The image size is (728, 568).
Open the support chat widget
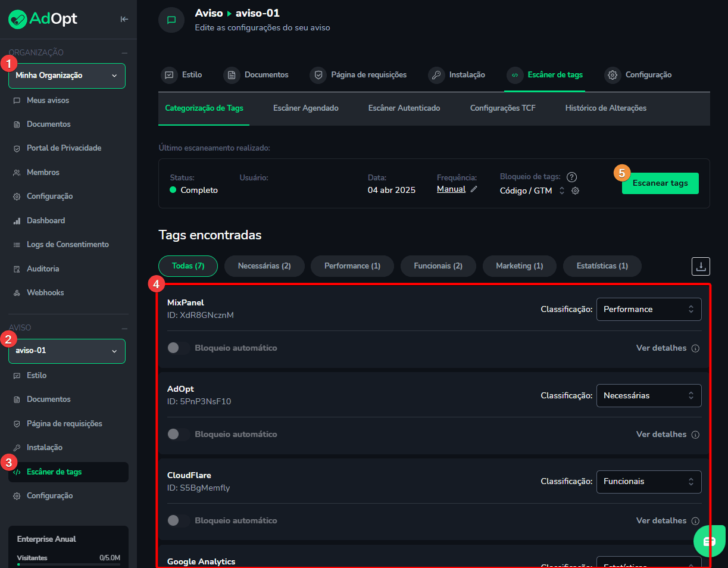pos(709,541)
